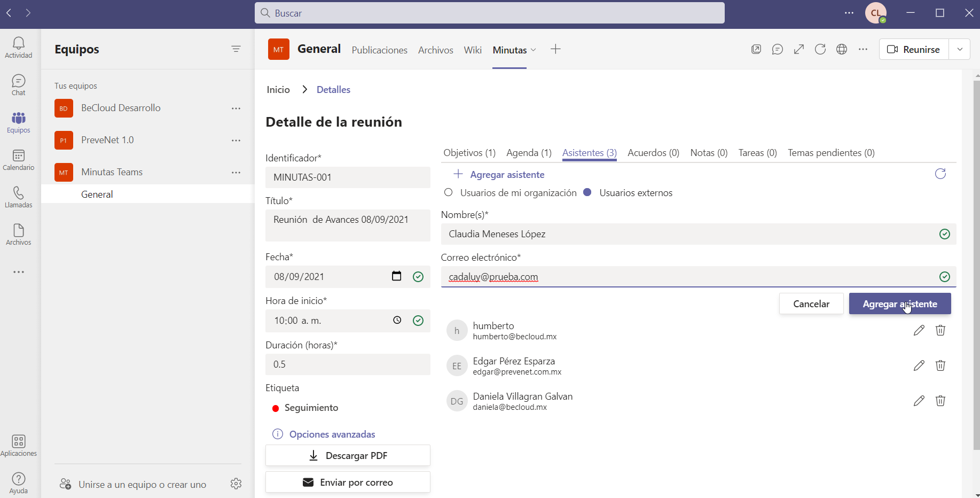Expand the Minutas tab dropdown arrow
Image resolution: width=980 pixels, height=498 pixels.
(x=533, y=50)
